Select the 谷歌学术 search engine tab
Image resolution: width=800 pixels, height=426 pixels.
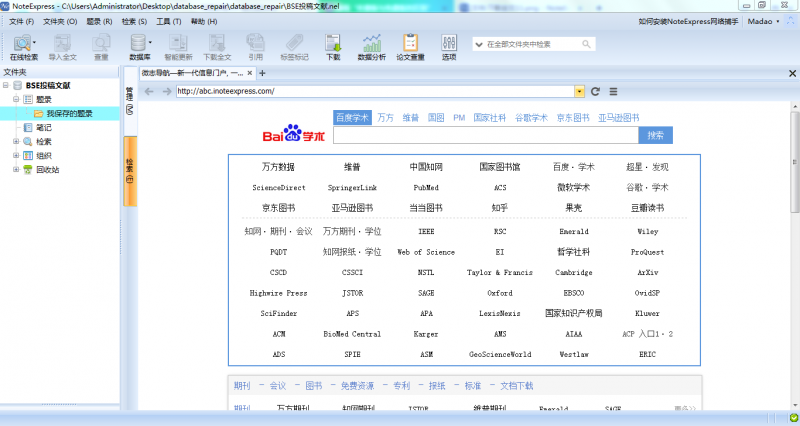point(531,118)
